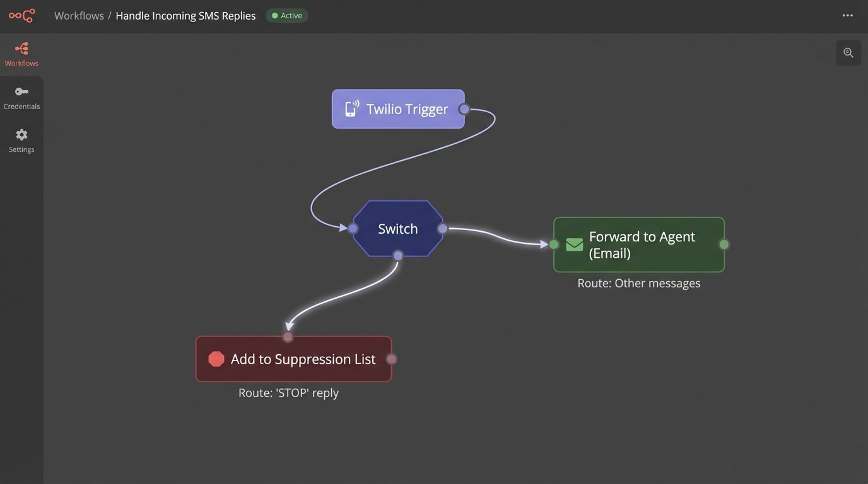Click the red stop icon on Suppression node
Image resolution: width=868 pixels, height=484 pixels.
pyautogui.click(x=216, y=359)
